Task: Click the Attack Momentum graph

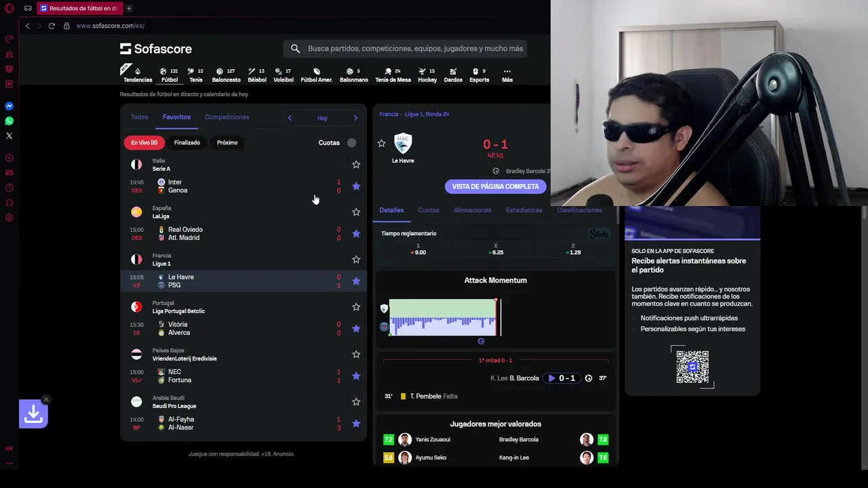Action: tap(443, 317)
